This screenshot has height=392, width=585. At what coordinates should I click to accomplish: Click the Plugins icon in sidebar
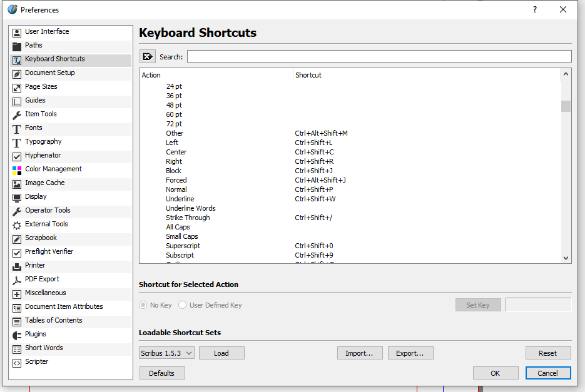coord(17,334)
